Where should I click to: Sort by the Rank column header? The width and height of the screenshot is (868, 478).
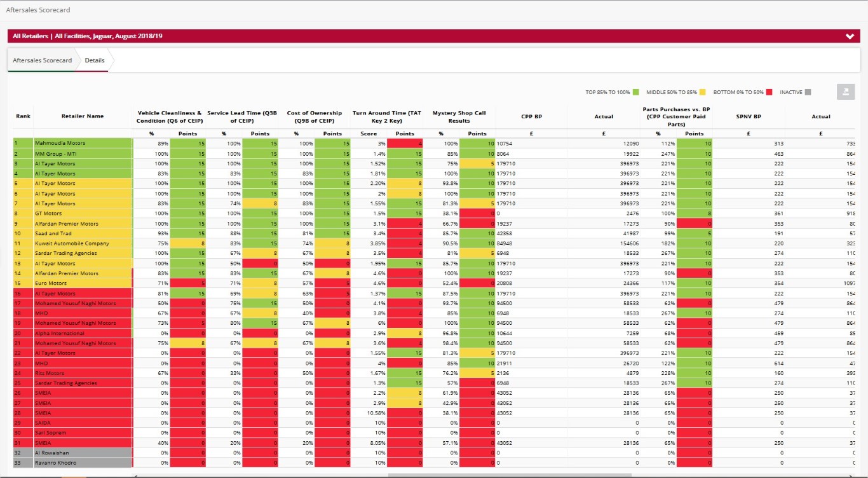tap(23, 116)
